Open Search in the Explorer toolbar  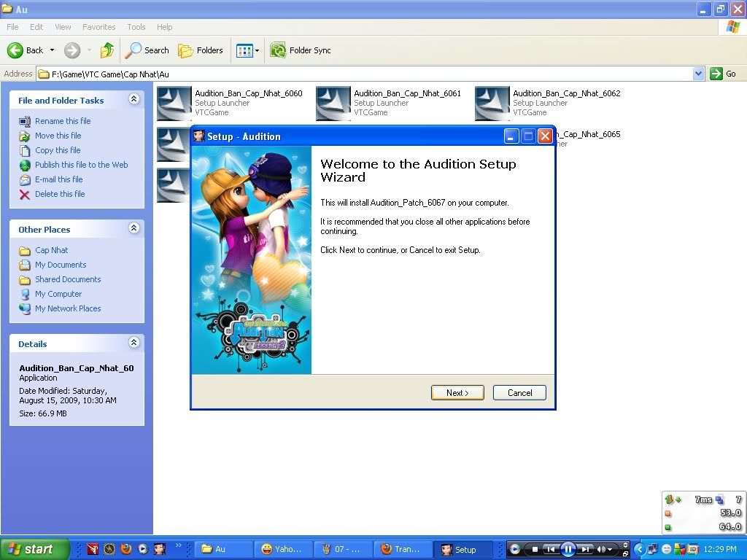click(147, 50)
